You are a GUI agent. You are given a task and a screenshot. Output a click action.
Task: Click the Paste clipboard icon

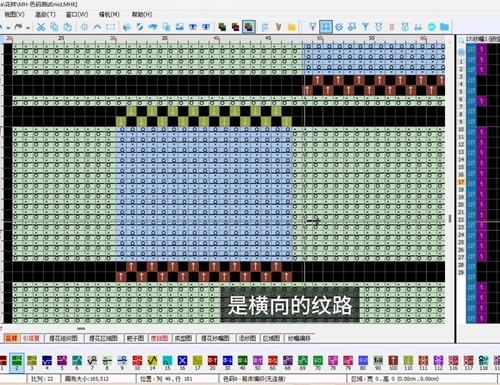(x=67, y=27)
